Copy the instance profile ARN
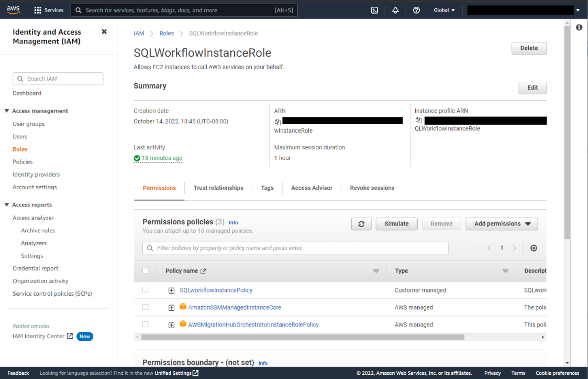This screenshot has width=588, height=379. [418, 120]
